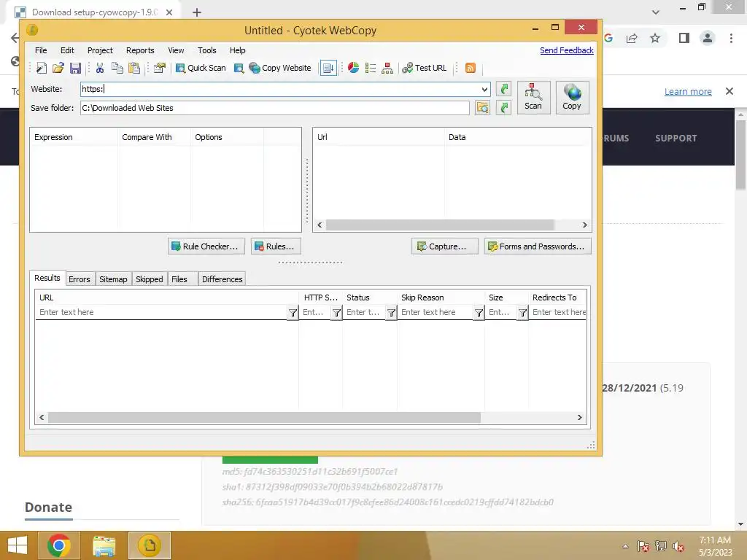This screenshot has width=747, height=560.
Task: Start Quick Scan from toolbar
Action: click(x=201, y=68)
